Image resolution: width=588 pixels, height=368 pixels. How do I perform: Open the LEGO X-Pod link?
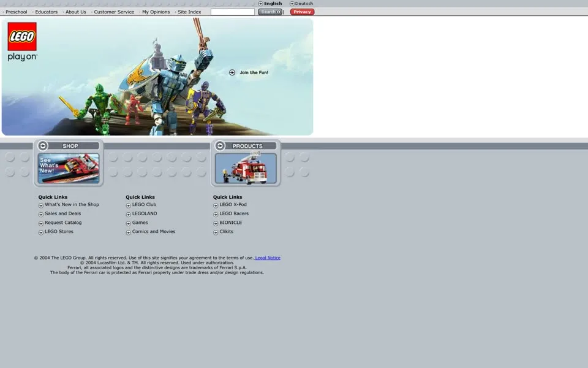pyautogui.click(x=233, y=205)
